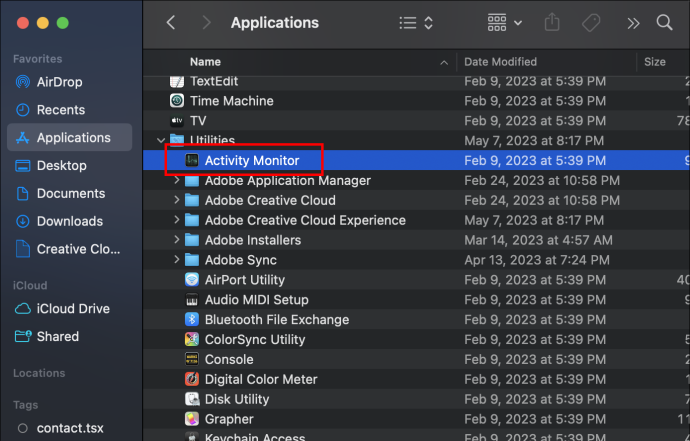This screenshot has height=441, width=690.
Task: Select the Bluetooth File Exchange icon
Action: (x=192, y=320)
